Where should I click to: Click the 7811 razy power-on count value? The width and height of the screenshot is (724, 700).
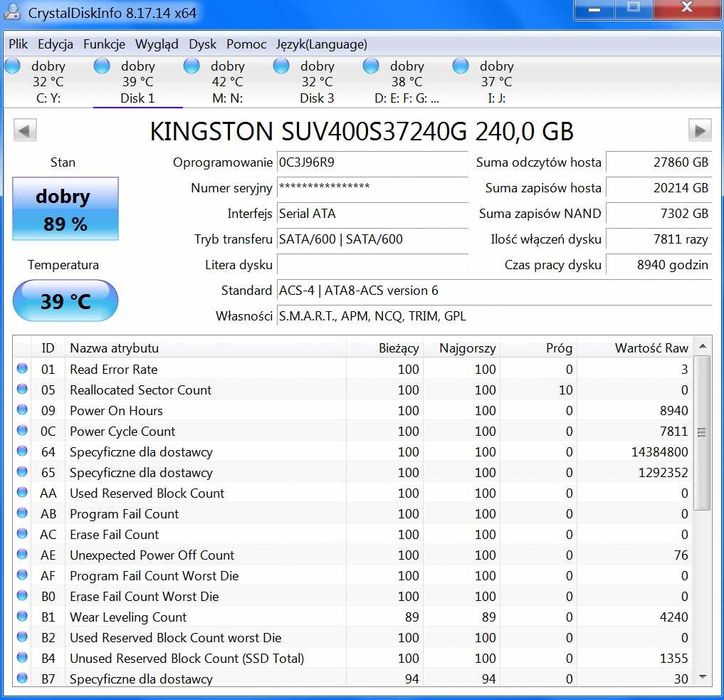click(x=659, y=239)
